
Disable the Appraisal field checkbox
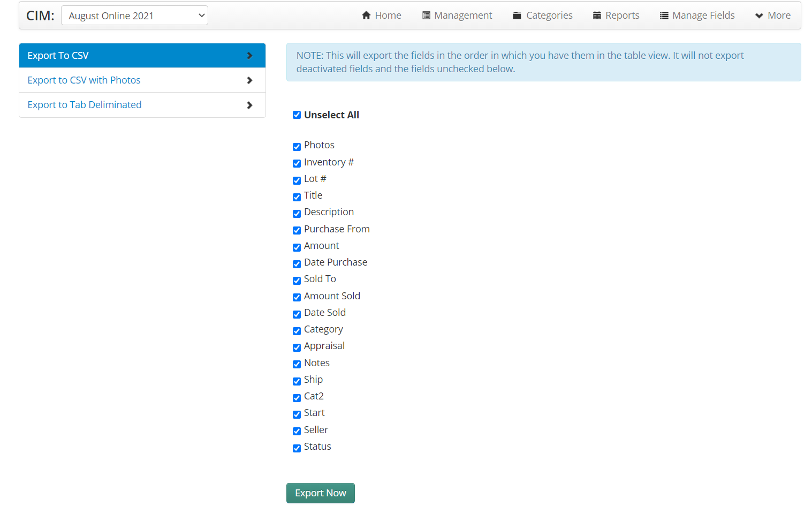(x=297, y=347)
